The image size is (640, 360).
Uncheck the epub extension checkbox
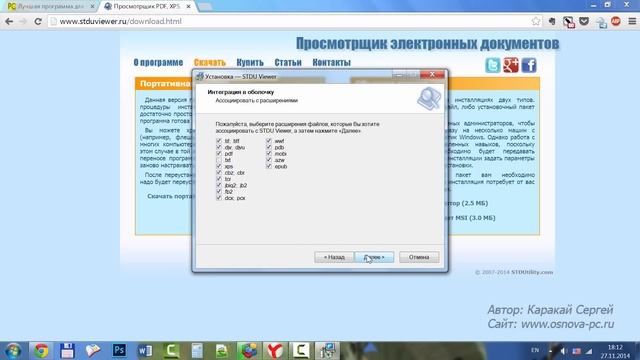(269, 167)
